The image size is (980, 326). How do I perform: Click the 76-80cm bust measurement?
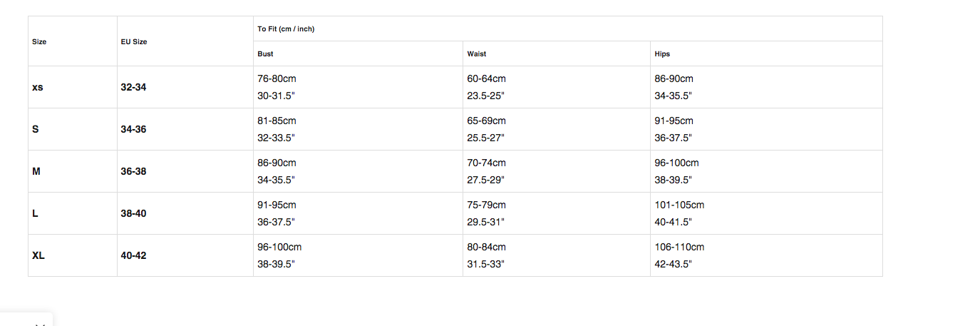(x=277, y=78)
